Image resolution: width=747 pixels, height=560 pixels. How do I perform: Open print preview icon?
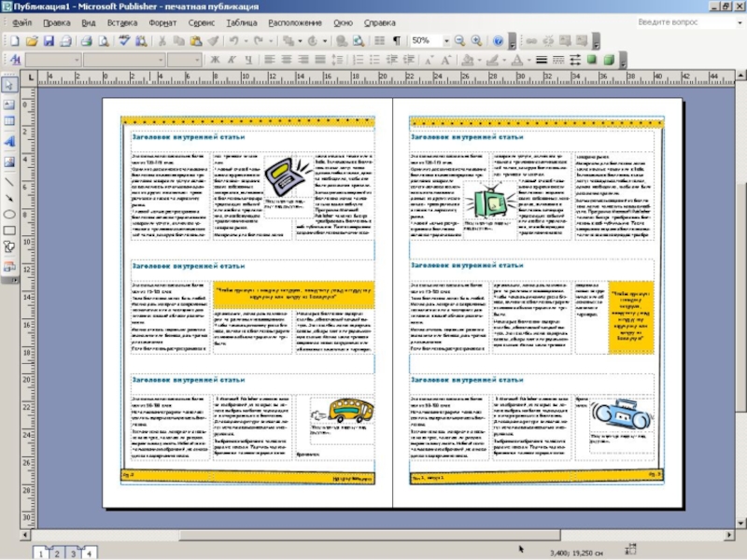tap(104, 41)
